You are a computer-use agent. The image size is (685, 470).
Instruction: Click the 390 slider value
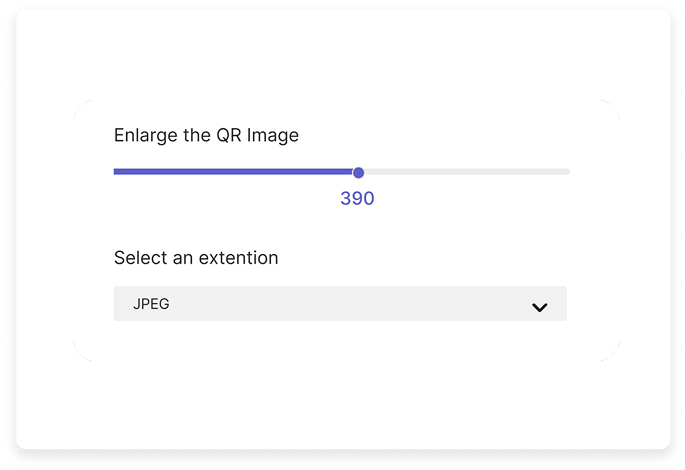point(357,199)
